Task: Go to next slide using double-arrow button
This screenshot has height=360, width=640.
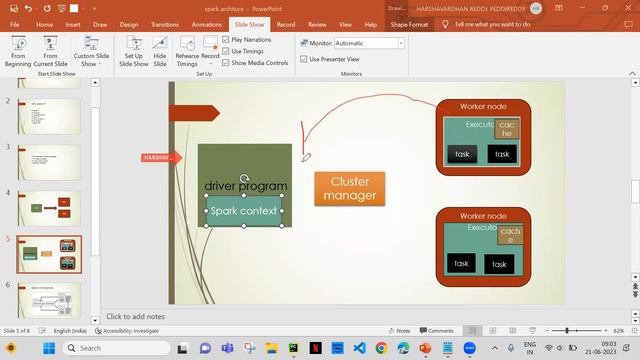Action: click(635, 294)
